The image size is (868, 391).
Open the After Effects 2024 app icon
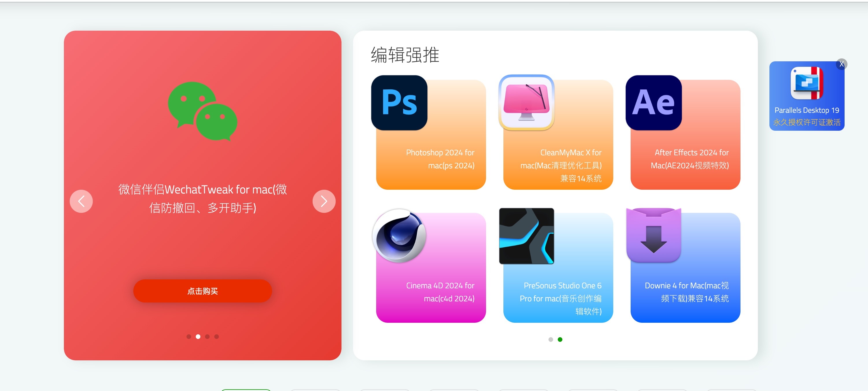(x=653, y=102)
